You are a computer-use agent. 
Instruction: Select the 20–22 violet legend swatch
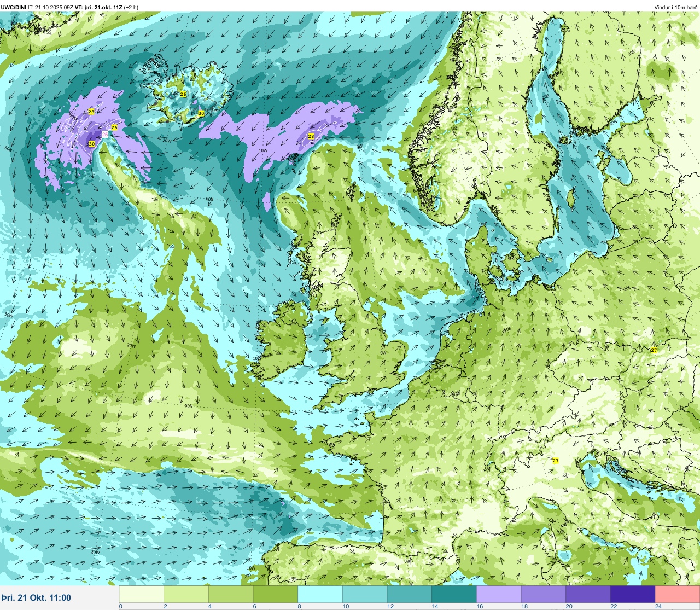pos(588,594)
